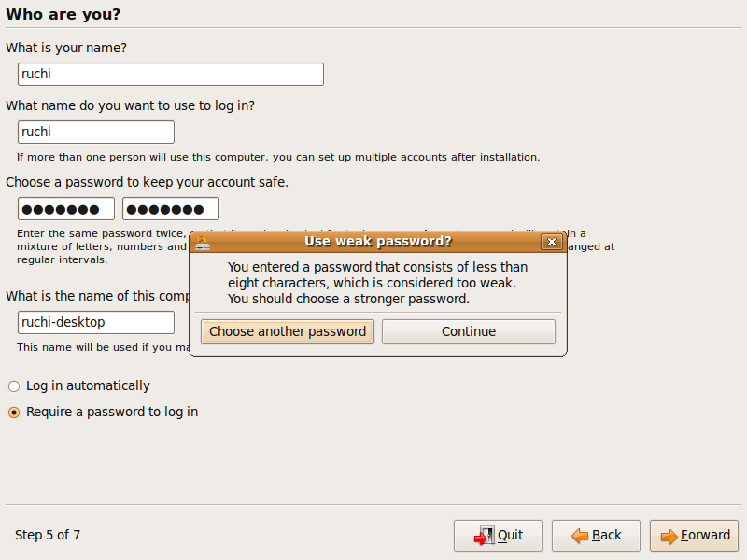This screenshot has height=560, width=747.
Task: Select Require a password to log in
Action: tap(14, 412)
